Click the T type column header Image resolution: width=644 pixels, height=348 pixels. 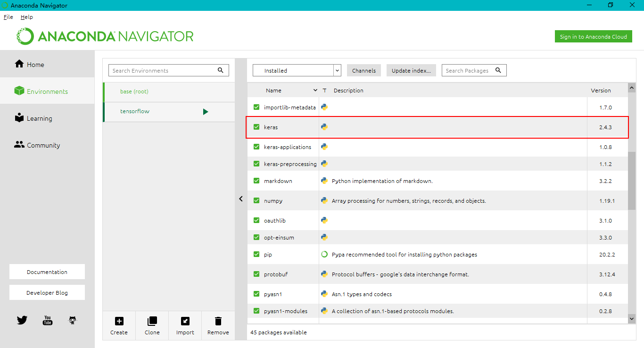point(324,90)
